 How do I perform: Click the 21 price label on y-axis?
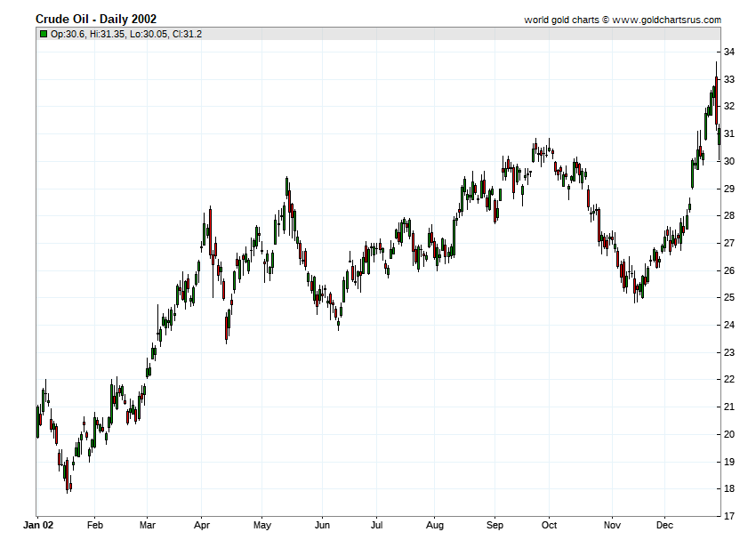coord(729,407)
